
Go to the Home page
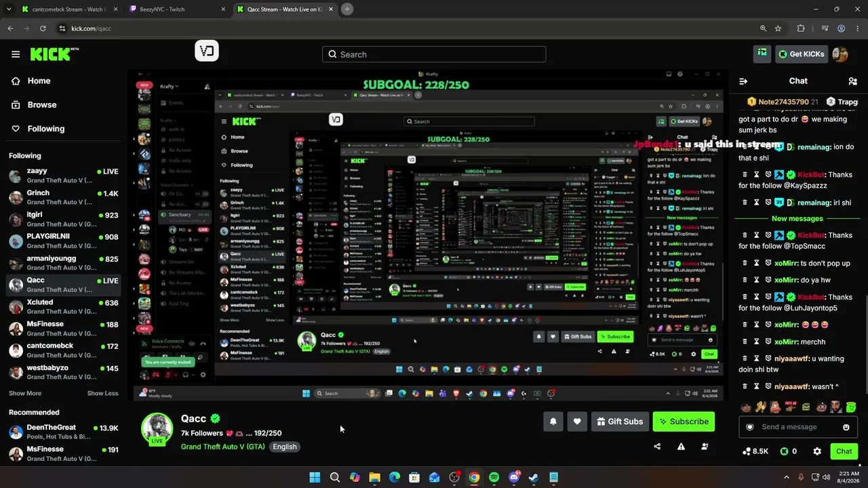39,81
